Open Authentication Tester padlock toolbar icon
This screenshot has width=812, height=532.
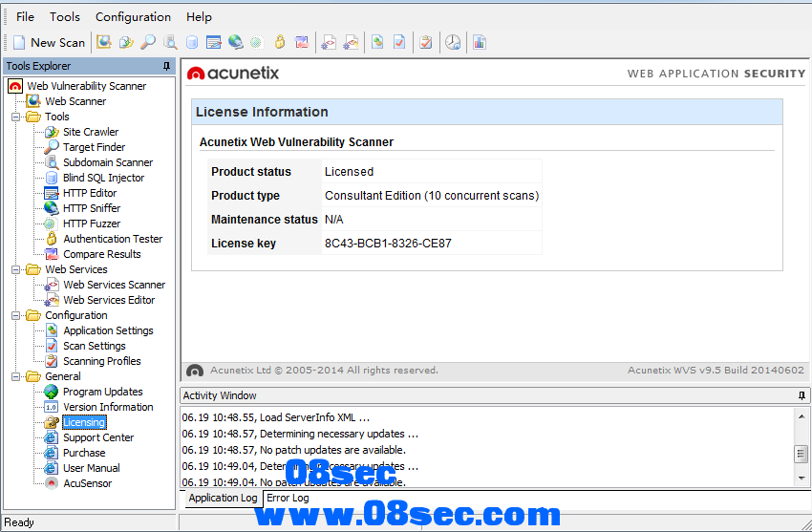click(x=280, y=42)
